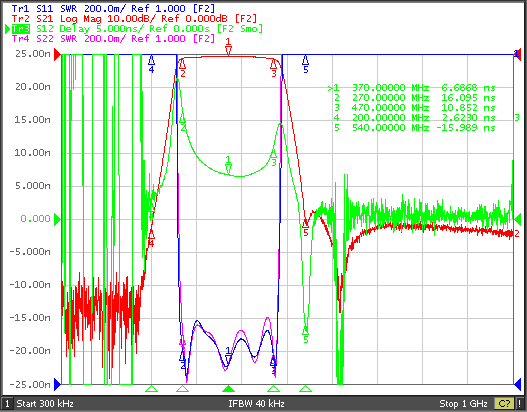Click the marker 5 triangle on the x-axis
This screenshot has height=412, width=527.
(306, 389)
